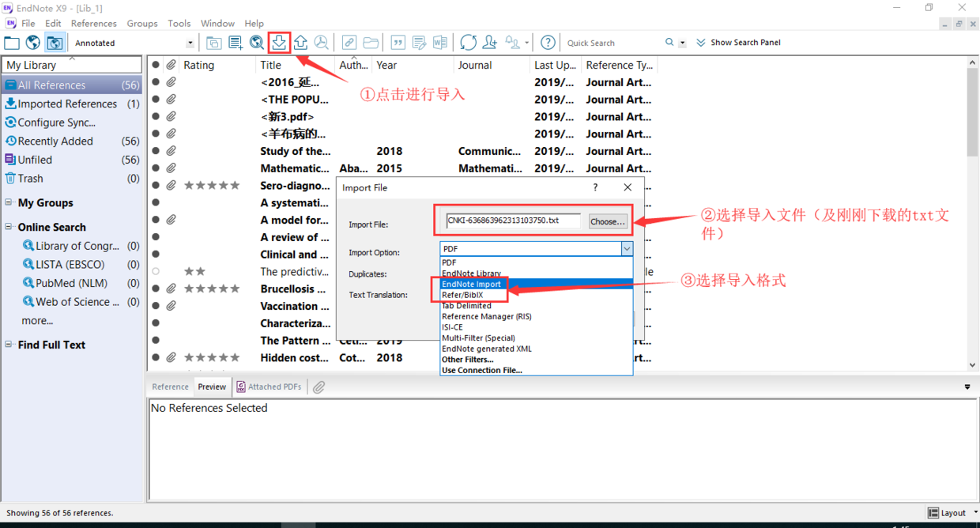Click the Import download-arrow toolbar icon

pyautogui.click(x=279, y=43)
